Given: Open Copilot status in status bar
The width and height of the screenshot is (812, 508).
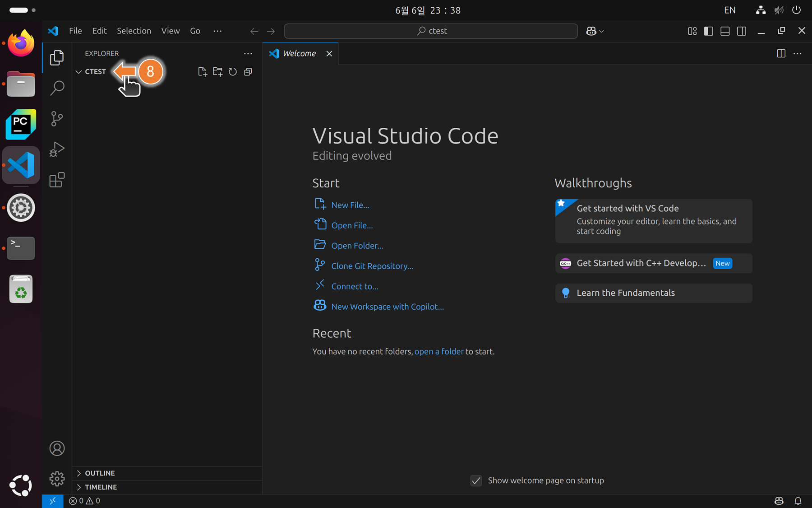Looking at the screenshot, I should (x=779, y=501).
